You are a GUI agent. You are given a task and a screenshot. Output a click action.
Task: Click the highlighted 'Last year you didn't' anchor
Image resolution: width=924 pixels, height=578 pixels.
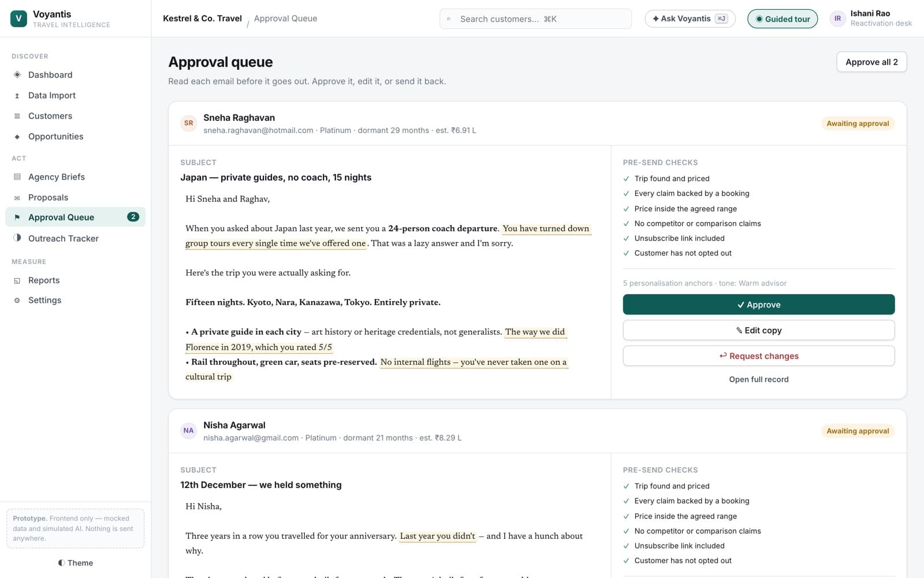coord(438,536)
